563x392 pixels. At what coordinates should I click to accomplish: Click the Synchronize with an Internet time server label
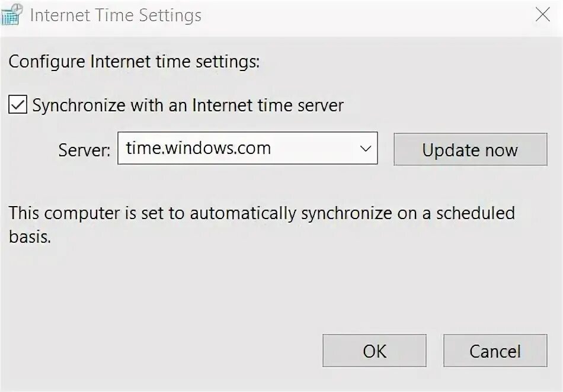pyautogui.click(x=188, y=106)
